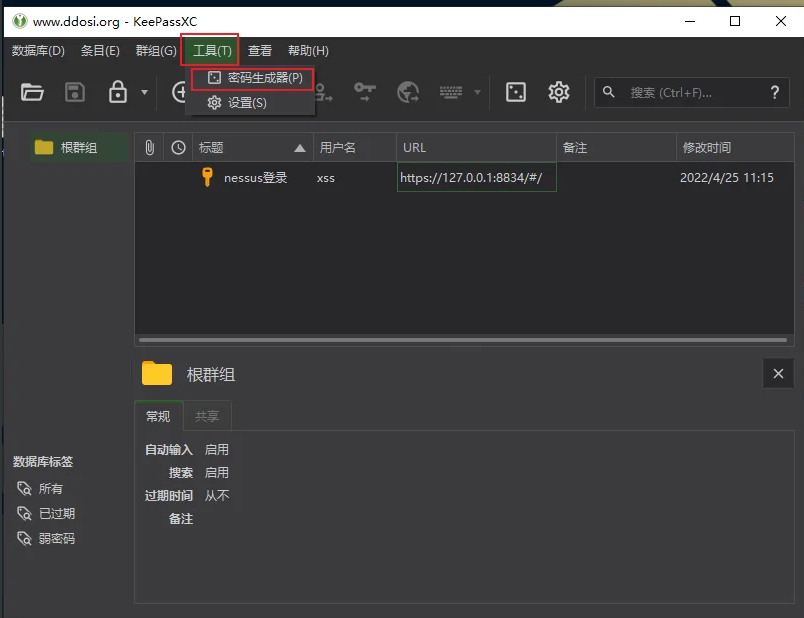Select the nessus登录 entry
Image resolution: width=804 pixels, height=618 pixels.
point(255,178)
